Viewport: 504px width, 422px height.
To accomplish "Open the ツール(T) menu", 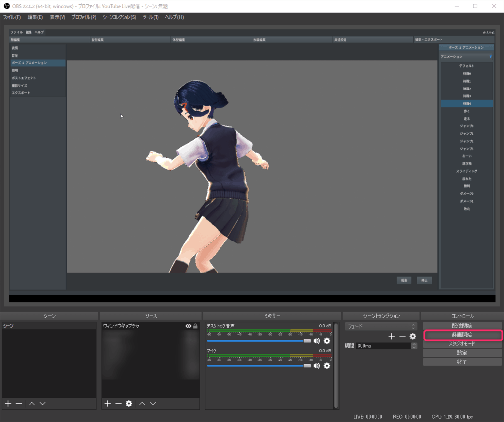I will [151, 17].
